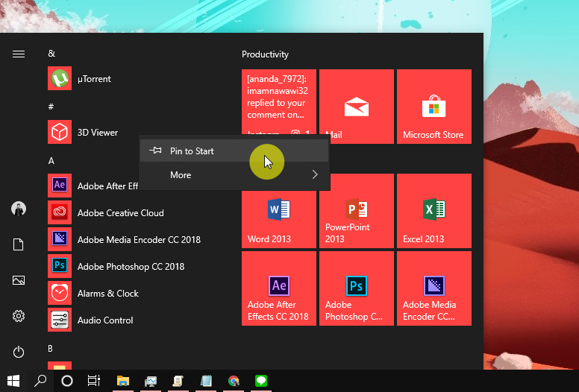Viewport: 579px width, 392px height.
Task: Open taskbar scroll-shaped script app icon
Action: coord(178,381)
